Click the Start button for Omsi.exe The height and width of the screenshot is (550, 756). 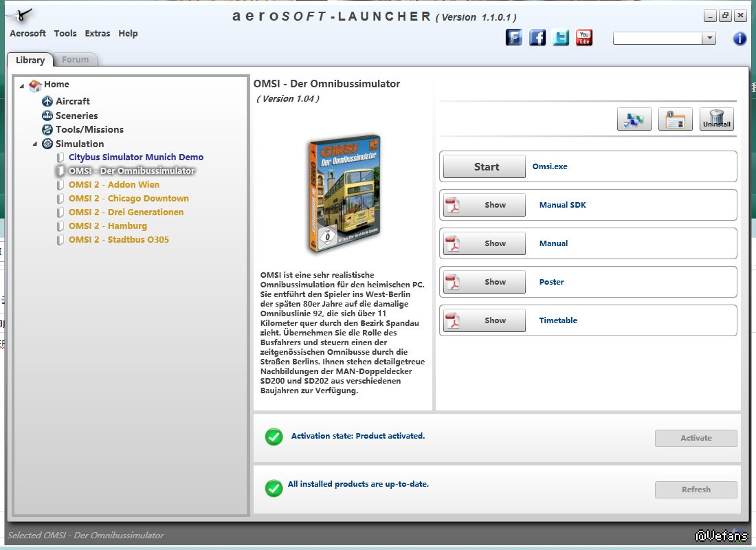tap(484, 166)
